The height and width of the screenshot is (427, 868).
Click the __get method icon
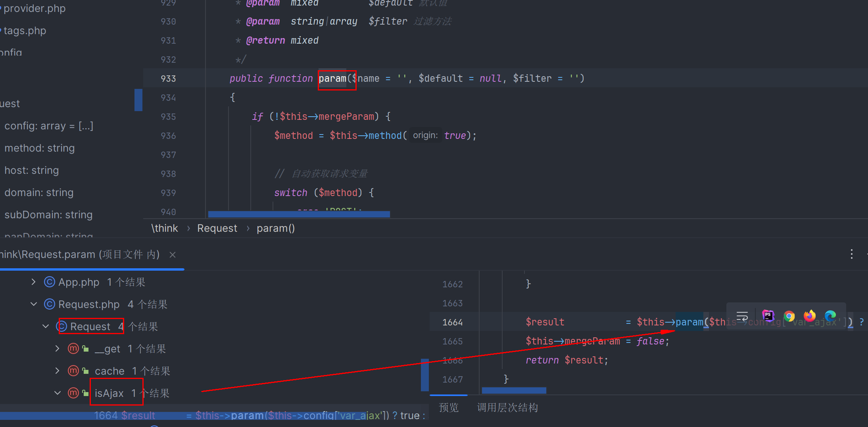[73, 349]
